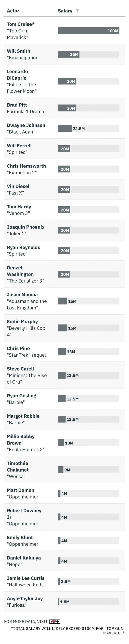
Task: Select Anya-Taylor Joy's 1.8M salary value
Action: click(x=65, y=602)
